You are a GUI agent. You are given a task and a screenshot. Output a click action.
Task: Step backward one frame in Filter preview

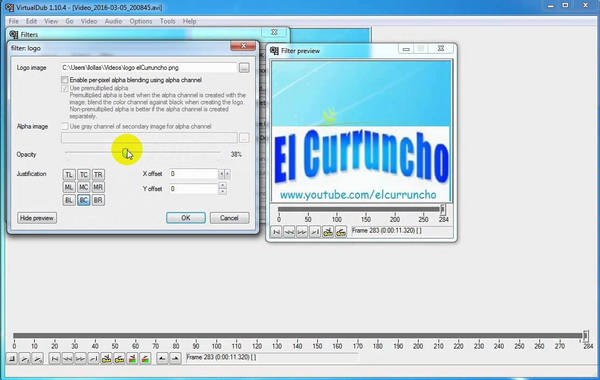(289, 232)
